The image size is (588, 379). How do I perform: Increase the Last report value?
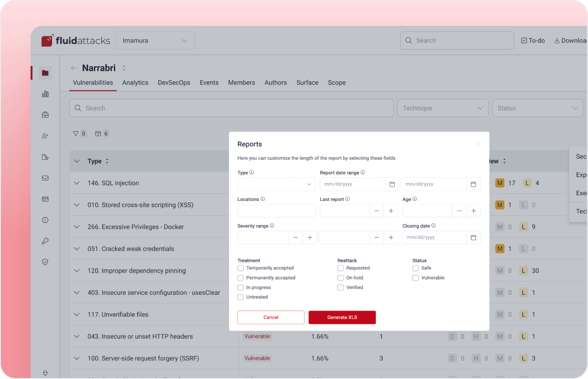[x=391, y=211]
